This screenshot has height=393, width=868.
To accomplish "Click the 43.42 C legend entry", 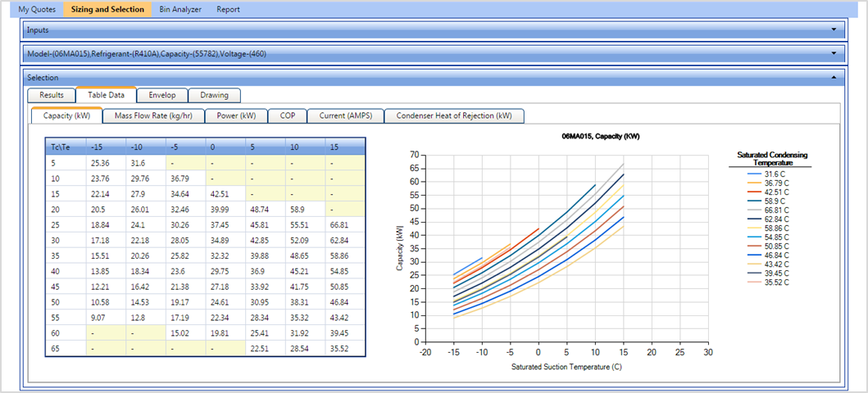I will pos(766,264).
